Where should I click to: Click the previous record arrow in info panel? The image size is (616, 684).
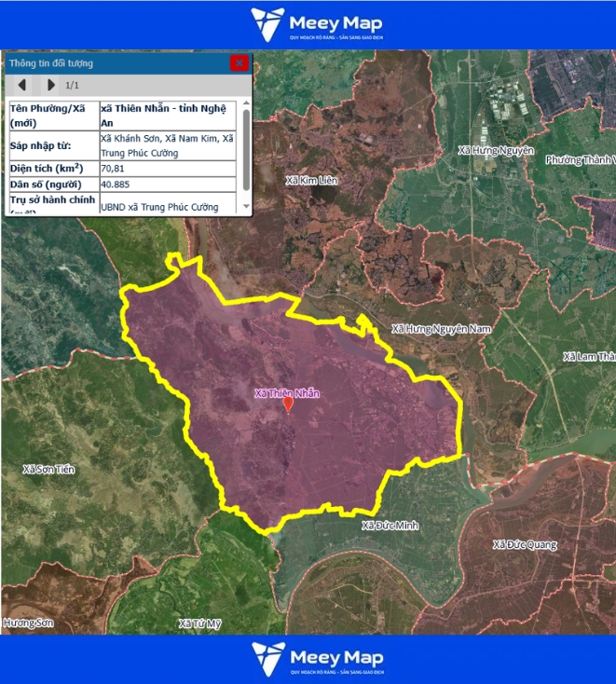click(x=21, y=85)
